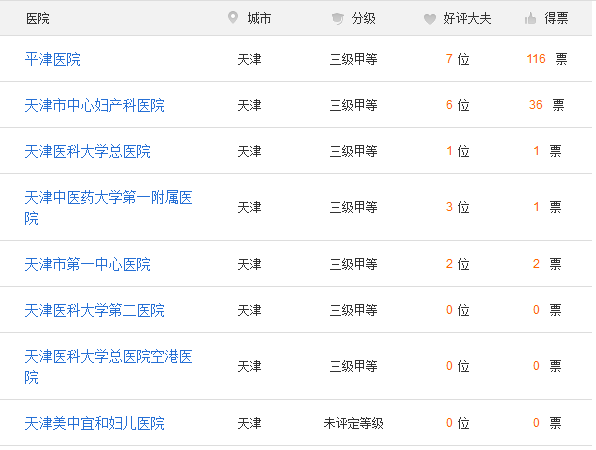
Task: Select 2 票 in 天津市第一中心医院 row
Action: (x=547, y=264)
